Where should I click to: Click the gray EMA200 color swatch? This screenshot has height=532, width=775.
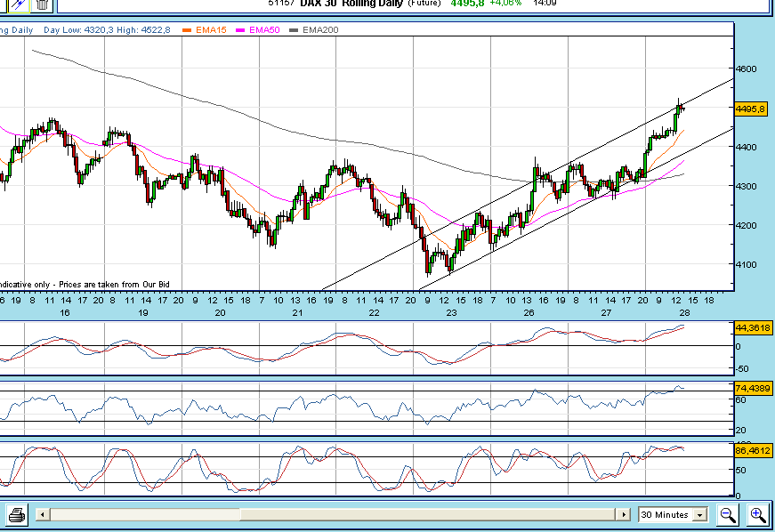point(295,30)
